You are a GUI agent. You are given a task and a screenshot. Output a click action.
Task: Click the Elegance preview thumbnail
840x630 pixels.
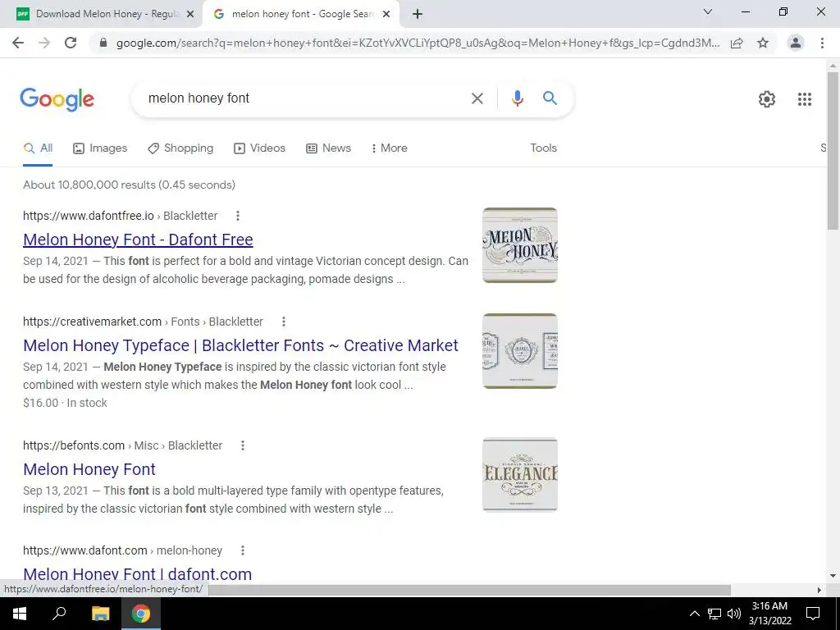(x=519, y=475)
